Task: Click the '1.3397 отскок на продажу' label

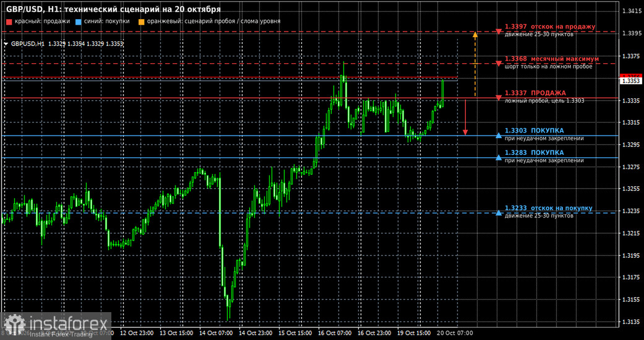Action: [550, 27]
